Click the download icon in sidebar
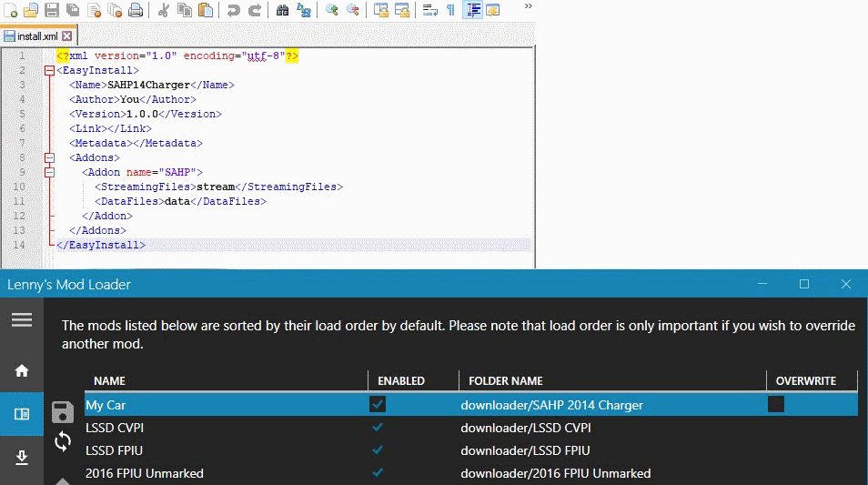Screen dimensions: 868x485 (22, 457)
